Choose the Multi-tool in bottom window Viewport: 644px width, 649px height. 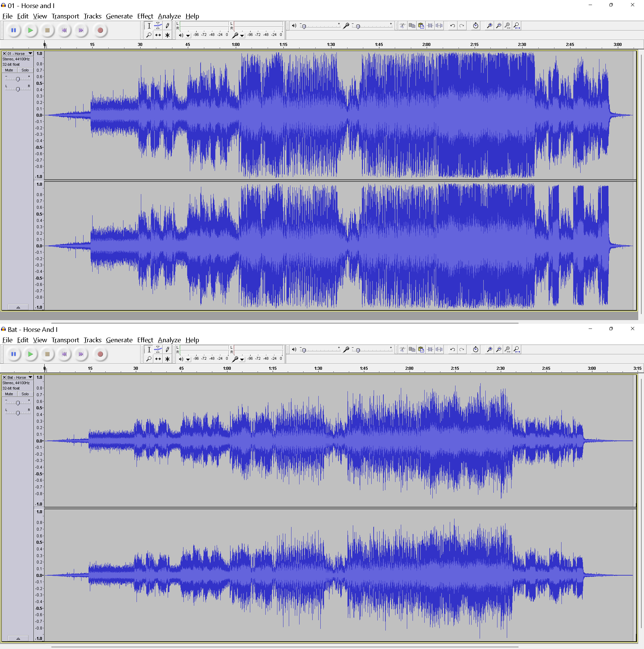167,359
